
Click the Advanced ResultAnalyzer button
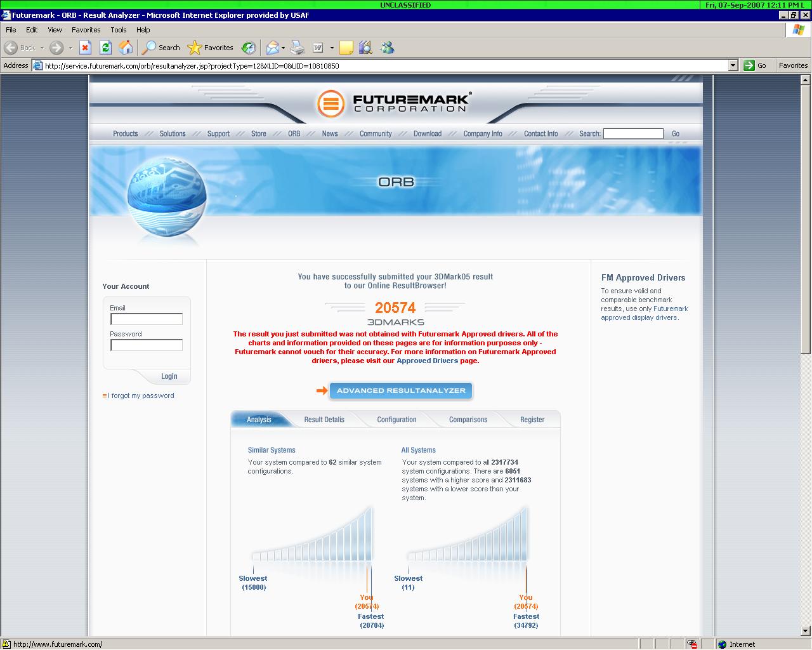(x=401, y=390)
